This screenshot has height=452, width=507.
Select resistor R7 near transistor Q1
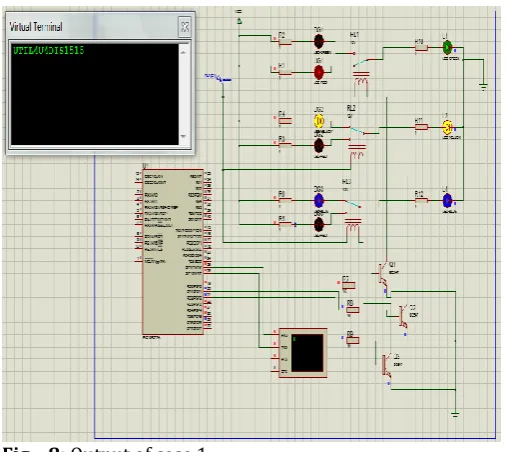pyautogui.click(x=348, y=285)
